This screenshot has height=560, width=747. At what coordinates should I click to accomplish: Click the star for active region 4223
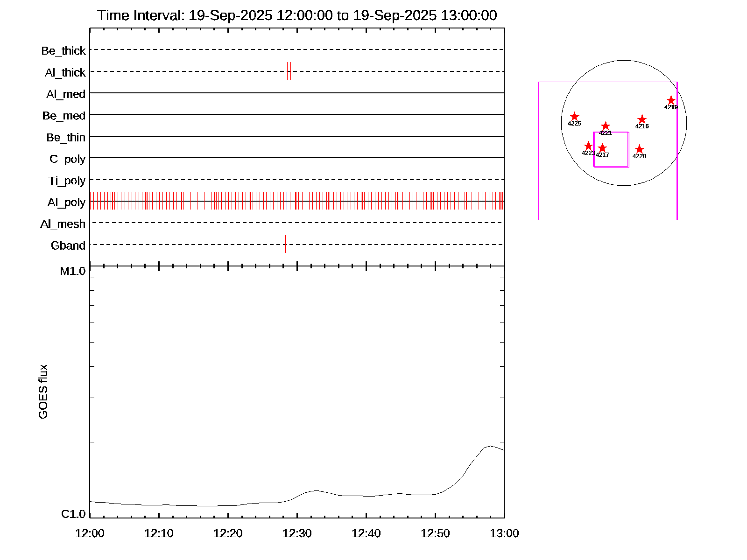pos(588,146)
